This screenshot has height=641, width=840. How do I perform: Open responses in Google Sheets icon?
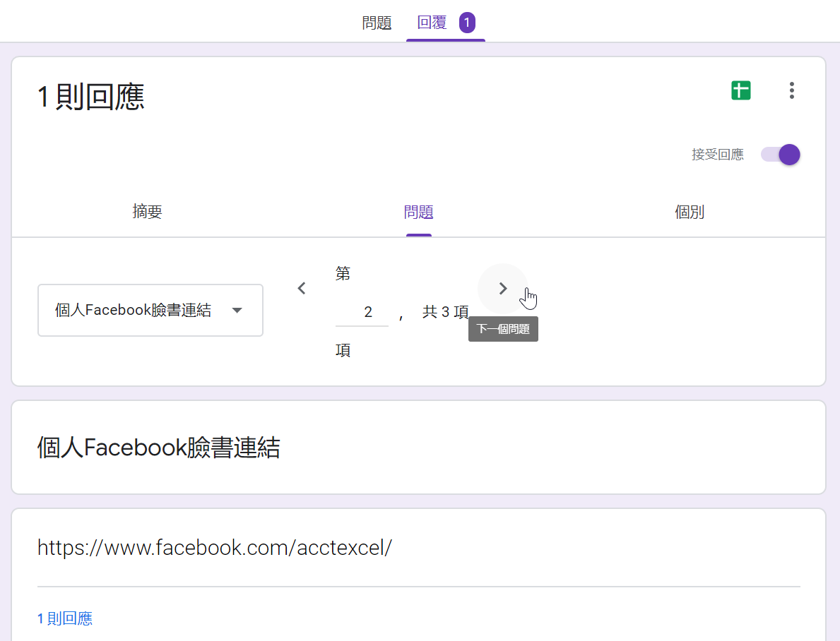click(x=741, y=90)
